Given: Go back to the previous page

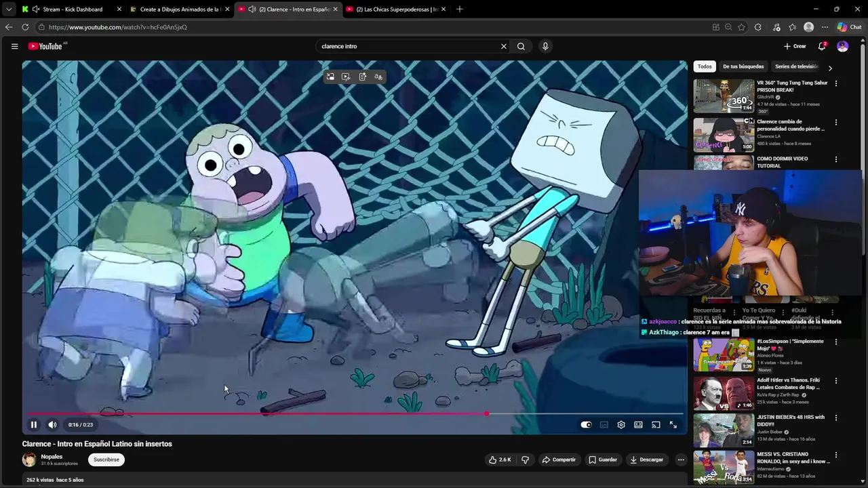Looking at the screenshot, I should (9, 27).
